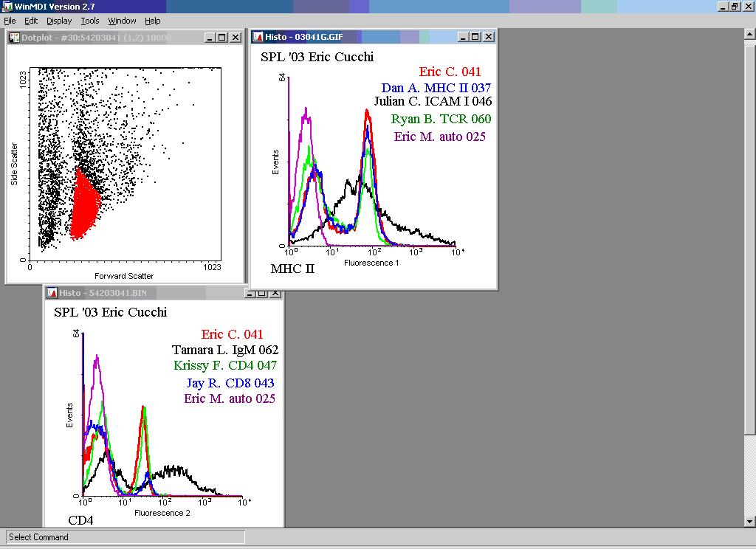756x549 pixels.
Task: Select the Dotplot window title bar
Action: (x=111, y=37)
